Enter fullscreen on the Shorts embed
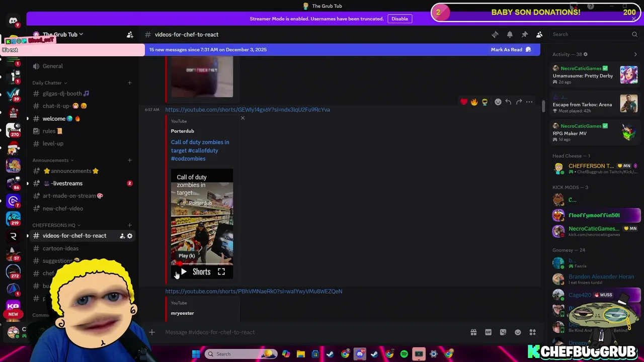 (x=221, y=272)
